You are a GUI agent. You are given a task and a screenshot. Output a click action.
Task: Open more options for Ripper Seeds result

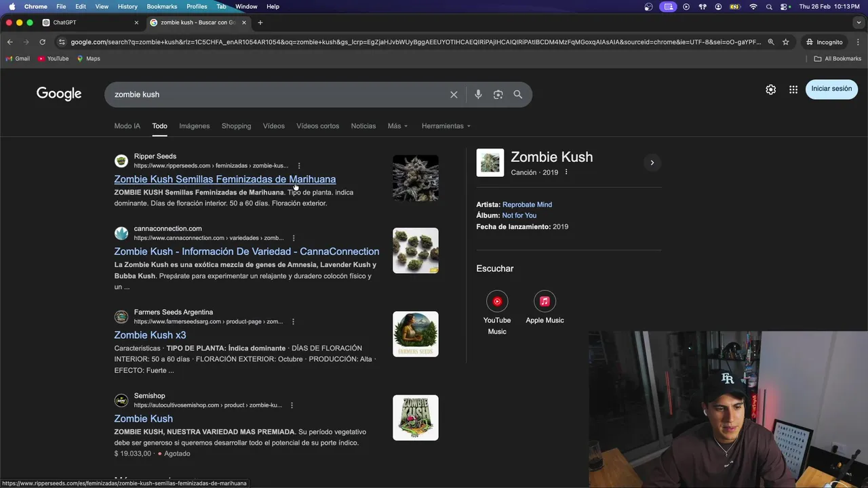tap(299, 165)
